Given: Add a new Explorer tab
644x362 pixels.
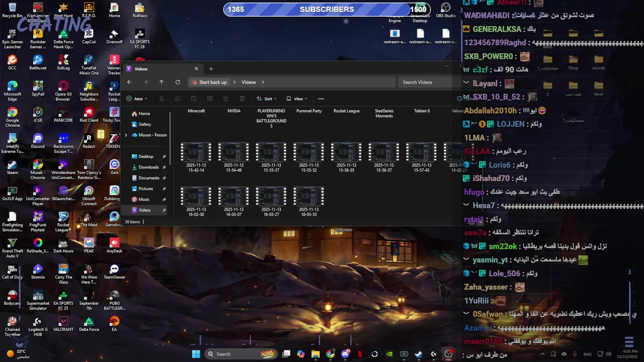Looking at the screenshot, I should (211, 69).
